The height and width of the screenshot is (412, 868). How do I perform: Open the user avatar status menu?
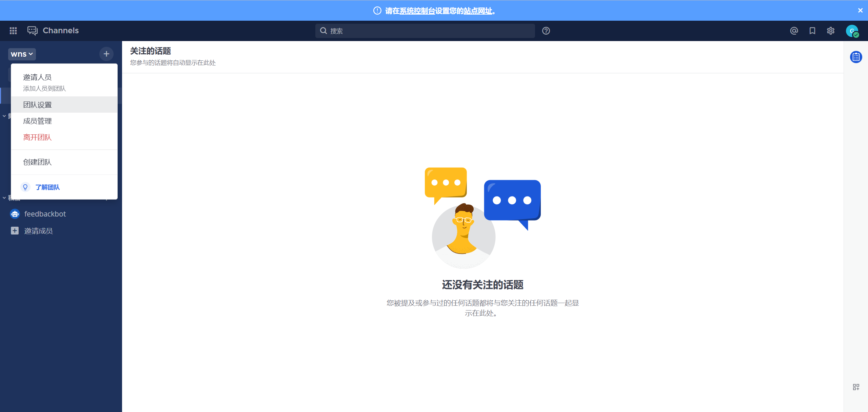852,31
